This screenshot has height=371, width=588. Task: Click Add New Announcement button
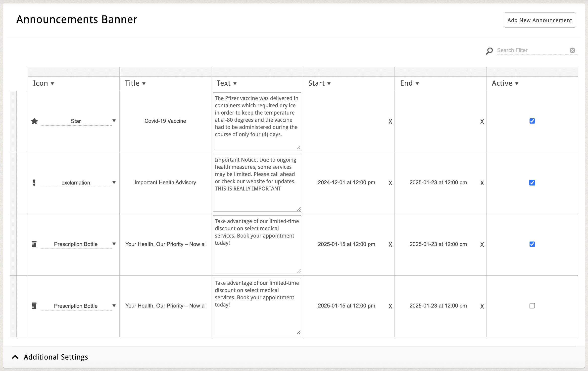coord(539,20)
